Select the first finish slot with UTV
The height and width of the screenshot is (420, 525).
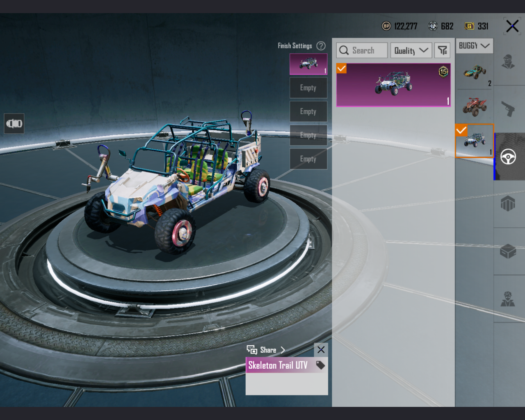click(x=308, y=64)
